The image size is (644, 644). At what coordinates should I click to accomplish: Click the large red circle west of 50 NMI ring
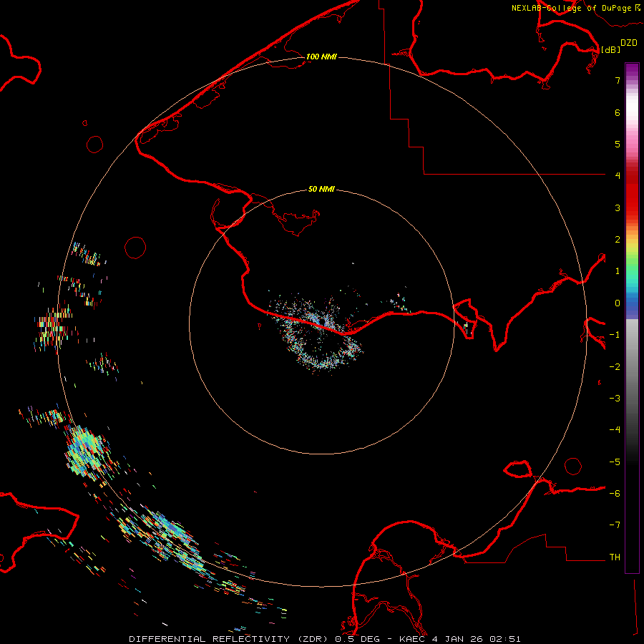pos(135,248)
